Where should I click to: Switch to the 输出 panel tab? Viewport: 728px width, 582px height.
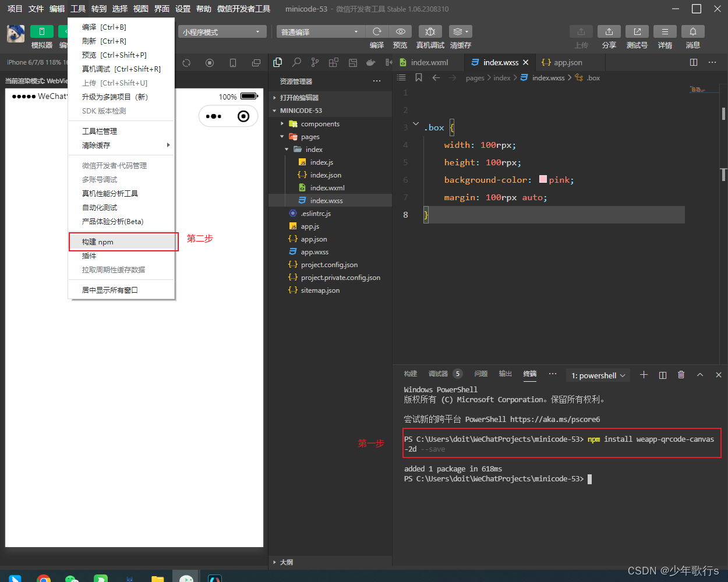[x=506, y=374]
